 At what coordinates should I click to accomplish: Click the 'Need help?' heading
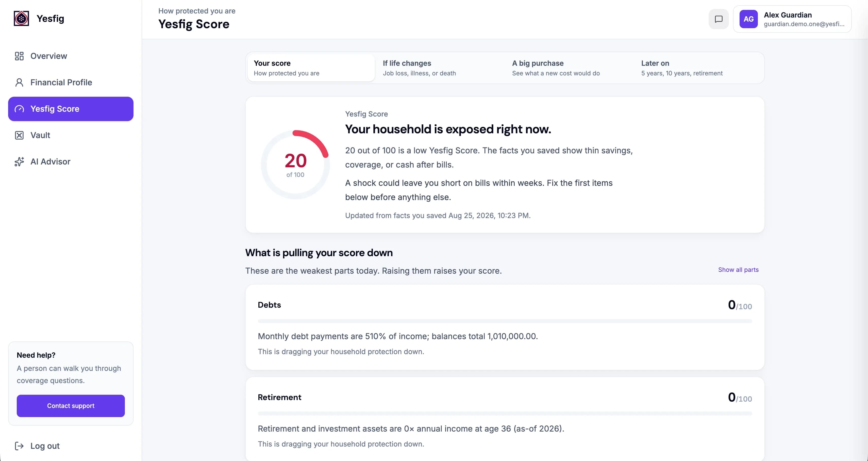point(36,355)
